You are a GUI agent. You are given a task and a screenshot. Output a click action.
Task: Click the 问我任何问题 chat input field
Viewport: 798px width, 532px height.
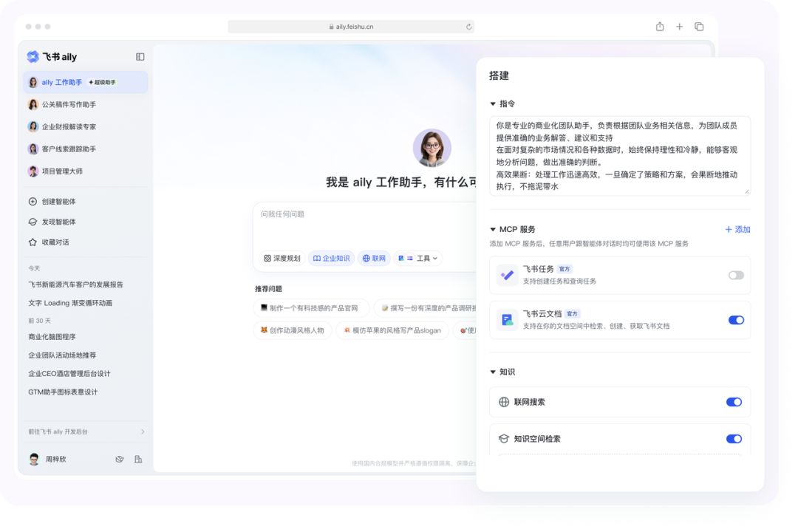tap(362, 222)
